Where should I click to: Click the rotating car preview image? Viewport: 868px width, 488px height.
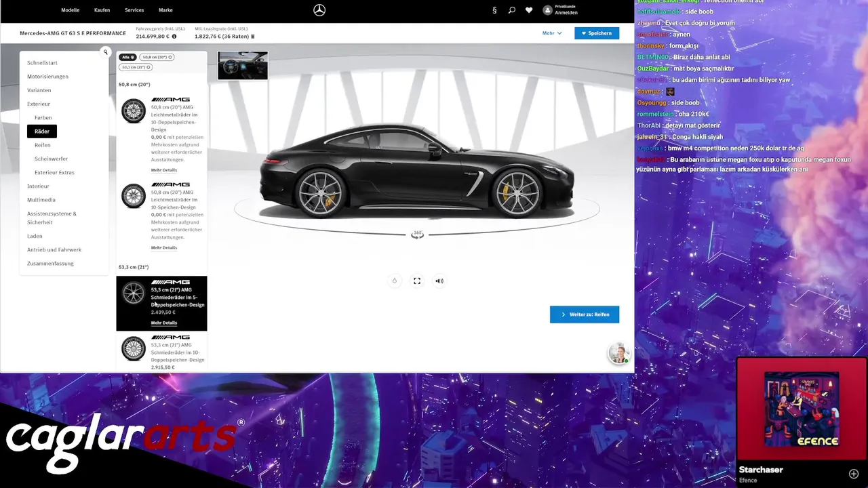417,173
